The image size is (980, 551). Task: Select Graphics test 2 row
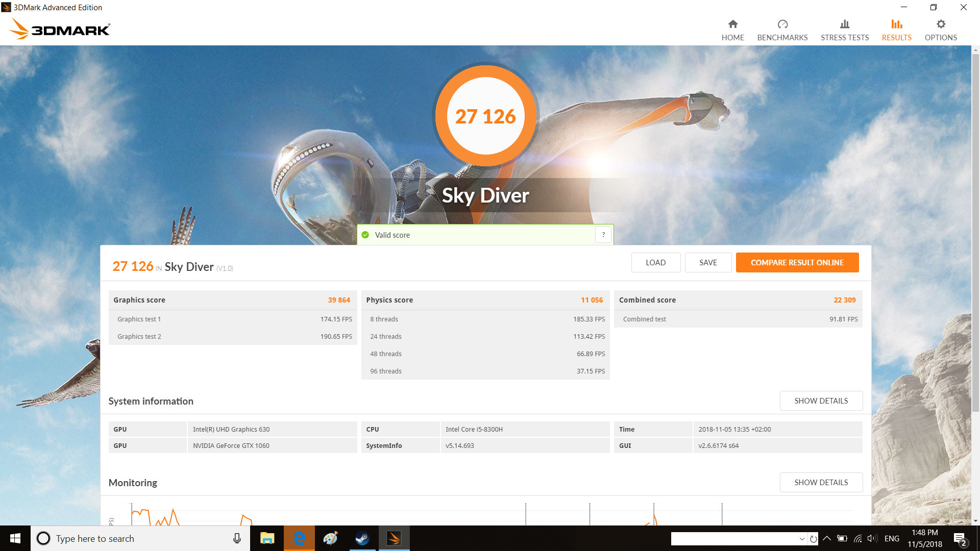[x=233, y=336]
